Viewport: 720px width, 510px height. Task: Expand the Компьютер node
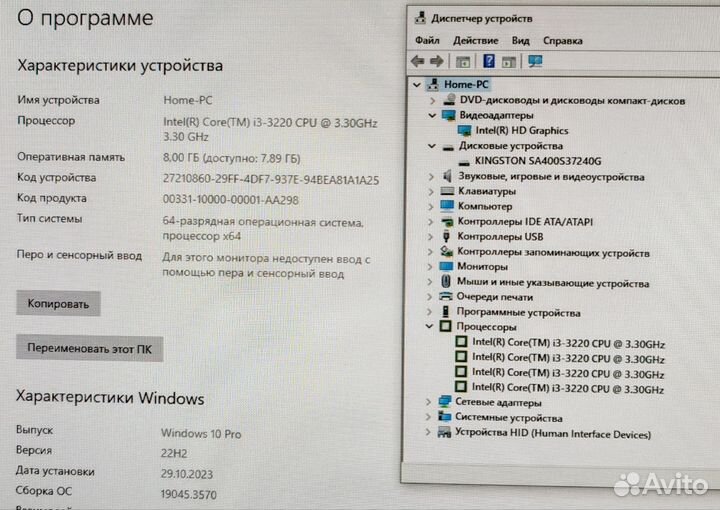[x=430, y=207]
